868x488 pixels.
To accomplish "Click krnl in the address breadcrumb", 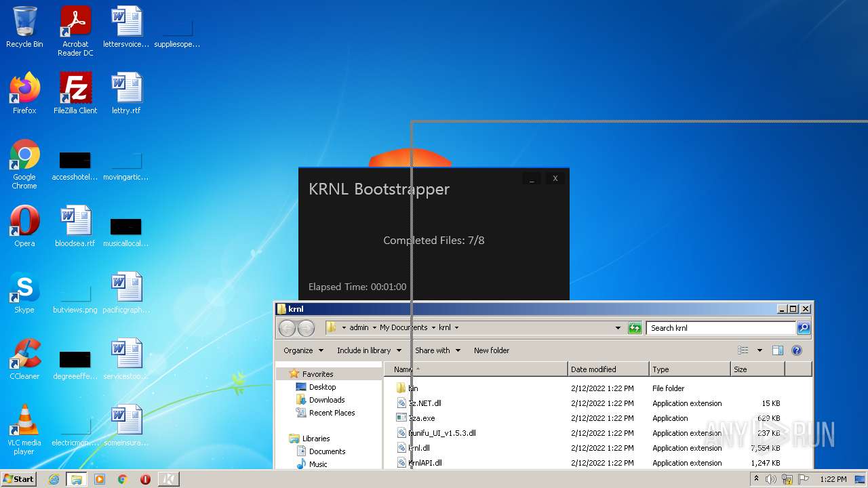I will [444, 328].
